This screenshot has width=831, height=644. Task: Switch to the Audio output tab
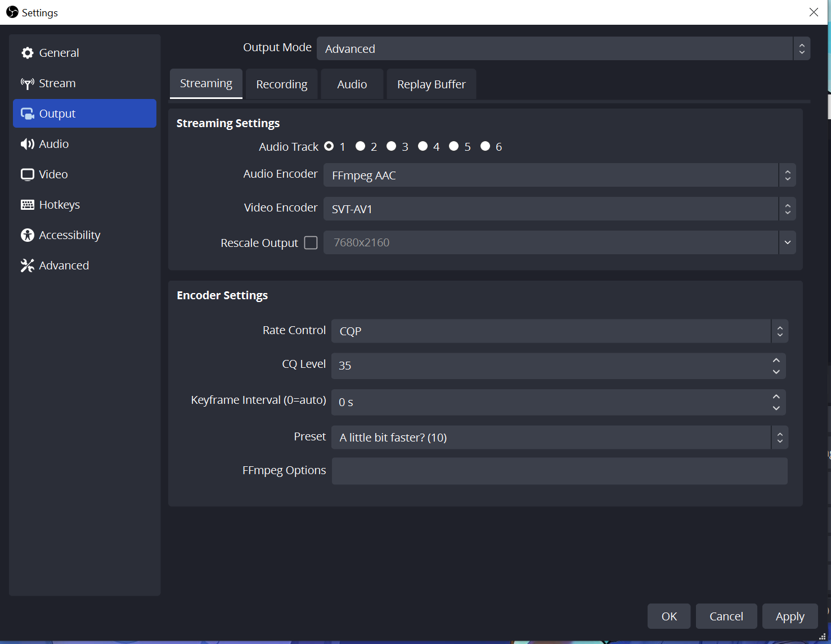(352, 84)
